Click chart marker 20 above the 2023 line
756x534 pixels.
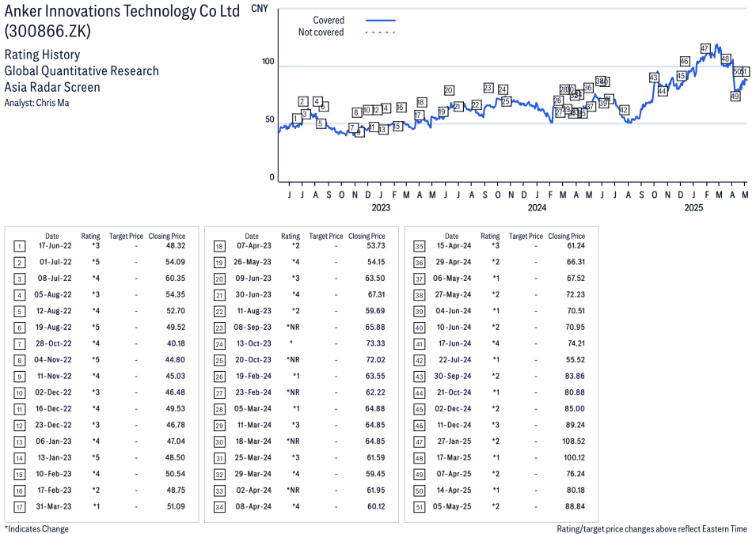coord(448,91)
